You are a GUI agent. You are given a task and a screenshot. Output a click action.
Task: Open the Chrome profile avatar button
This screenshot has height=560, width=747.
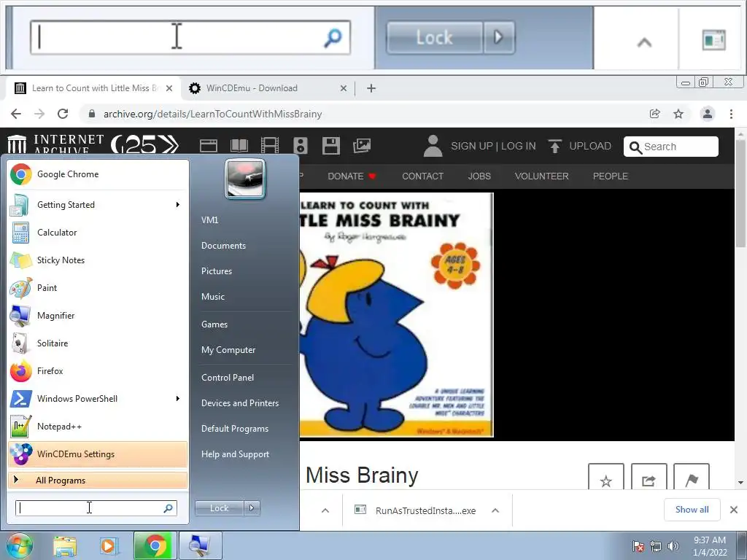[x=708, y=114]
